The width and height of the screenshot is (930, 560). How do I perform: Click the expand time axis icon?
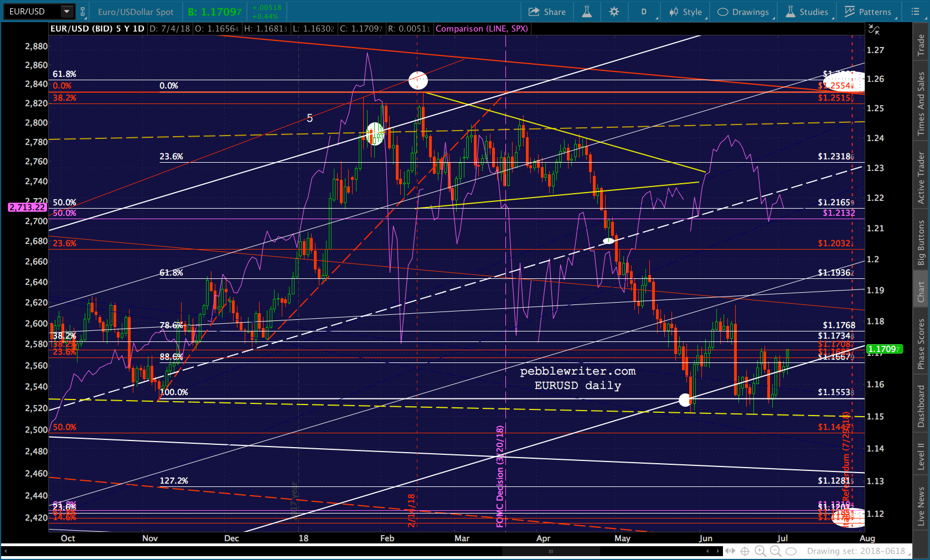click(730, 551)
